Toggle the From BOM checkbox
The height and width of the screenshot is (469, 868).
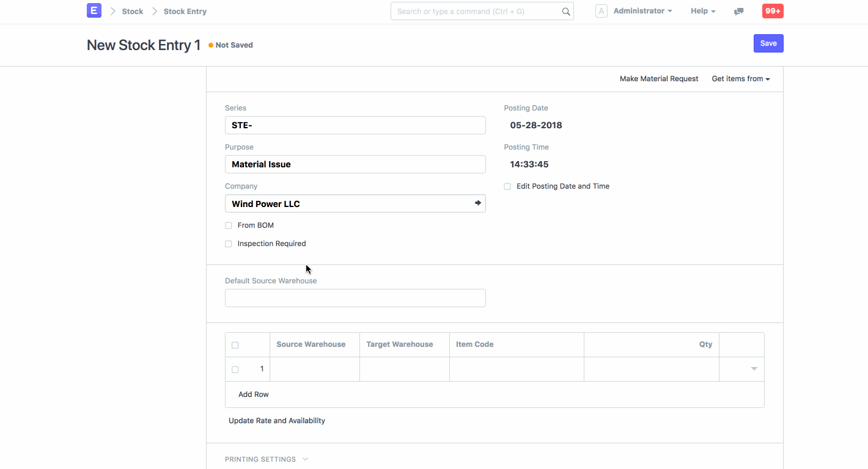tap(229, 225)
